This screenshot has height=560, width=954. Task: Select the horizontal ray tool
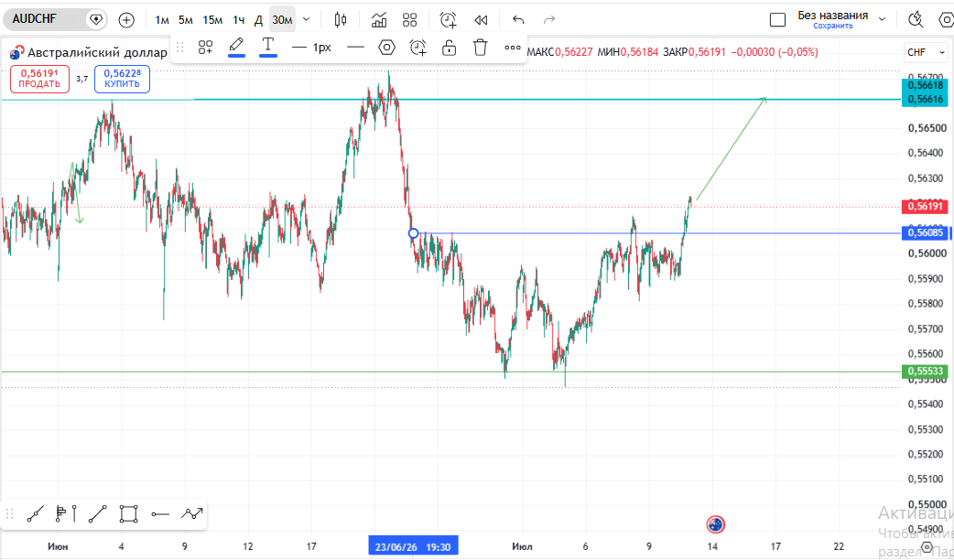(x=160, y=514)
